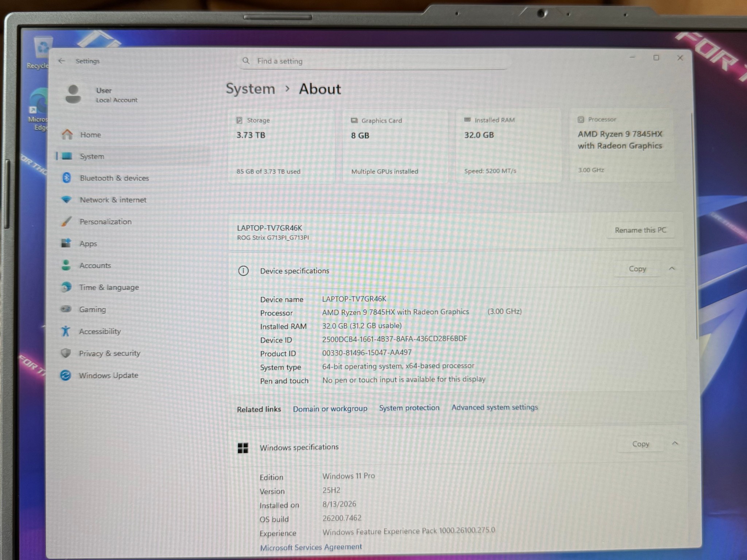Click the Installed RAM chip icon
Viewport: 747px width, 560px height.
coord(467,120)
